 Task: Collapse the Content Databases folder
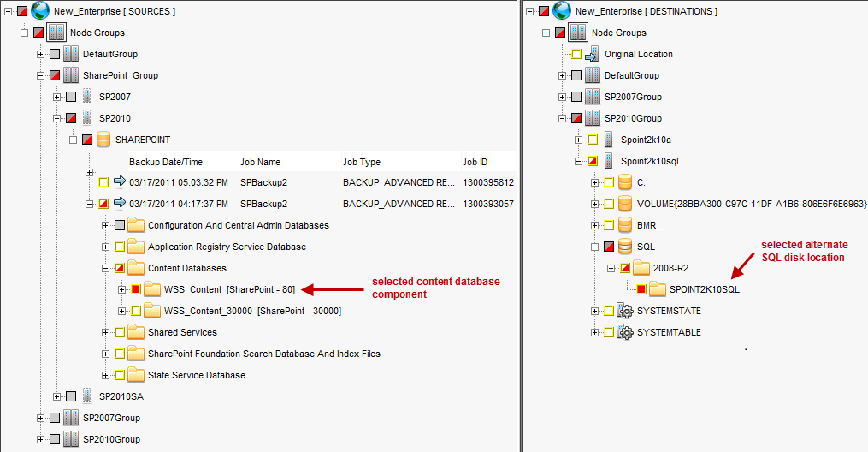click(x=106, y=268)
